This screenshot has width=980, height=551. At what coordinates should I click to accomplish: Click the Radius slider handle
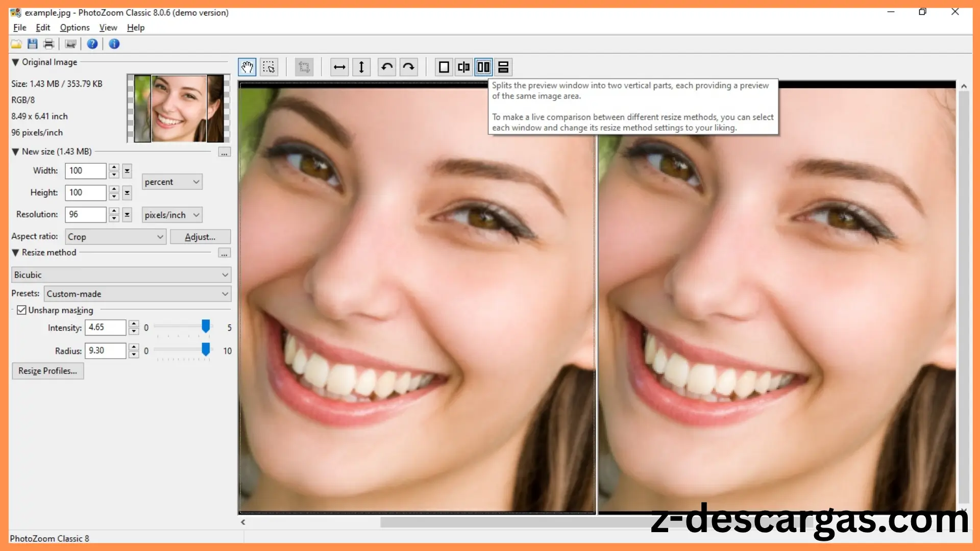pos(206,349)
